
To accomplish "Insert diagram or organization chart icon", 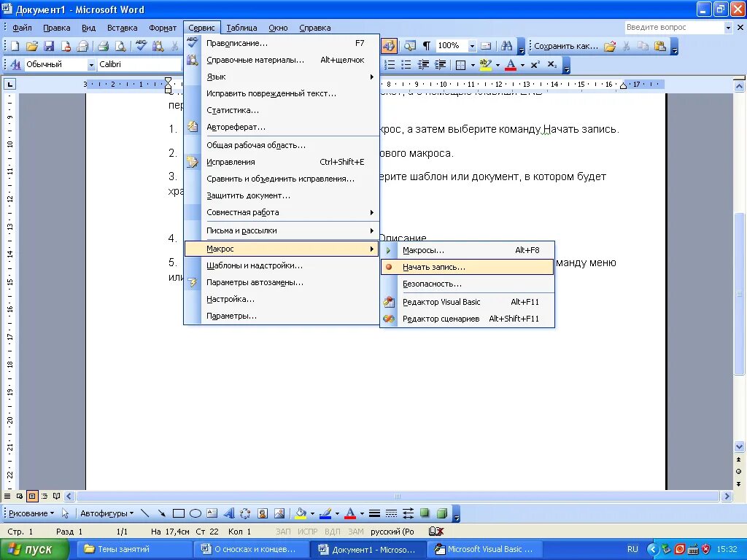I will (x=245, y=513).
